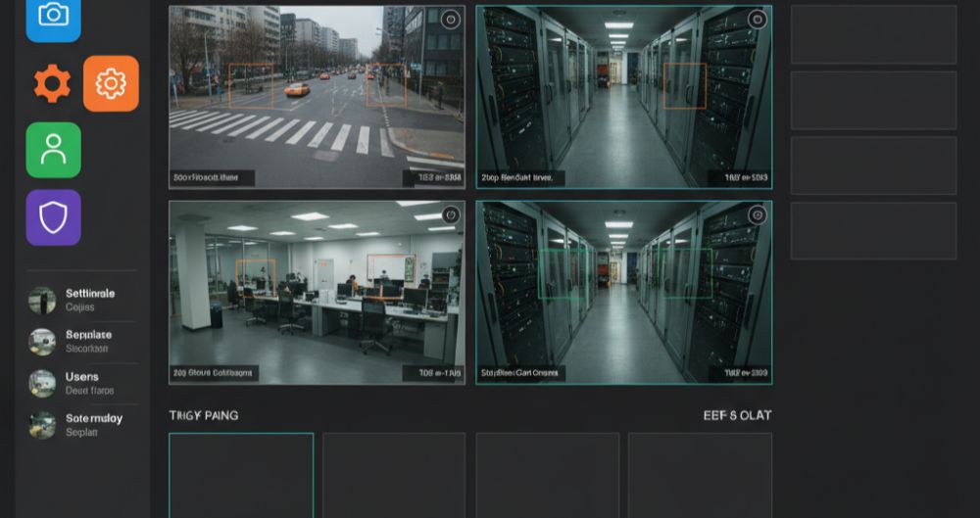Click round icon on 'Garl Onsens' server feed
Image resolution: width=980 pixels, height=518 pixels.
pos(758,215)
